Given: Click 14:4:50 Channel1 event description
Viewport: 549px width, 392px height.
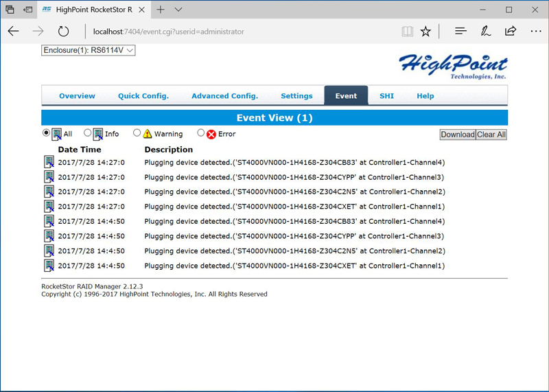Looking at the screenshot, I should [x=294, y=266].
